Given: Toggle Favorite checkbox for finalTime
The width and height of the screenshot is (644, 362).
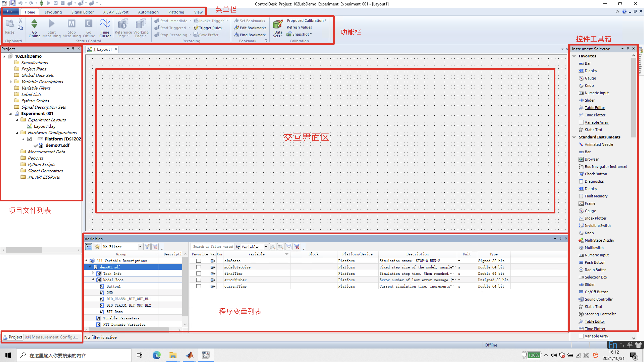Looking at the screenshot, I should tap(199, 274).
